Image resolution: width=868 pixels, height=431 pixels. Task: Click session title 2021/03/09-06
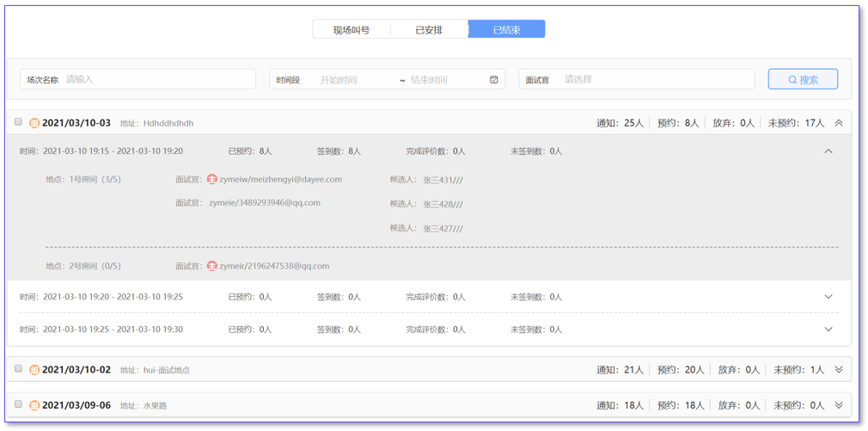[x=76, y=405]
